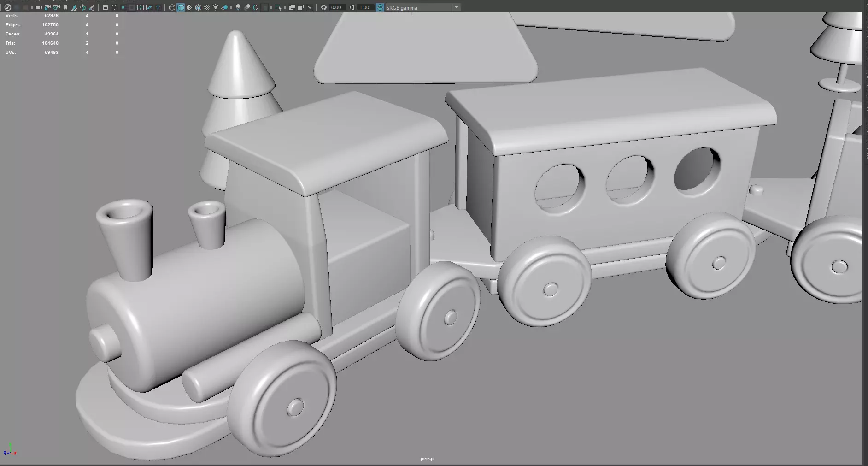
Task: Click the Faces: label in heads-up display
Action: [x=13, y=34]
